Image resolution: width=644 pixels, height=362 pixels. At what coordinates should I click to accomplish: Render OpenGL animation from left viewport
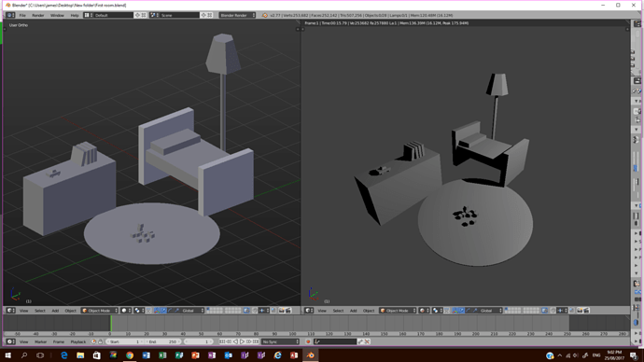coord(288,311)
